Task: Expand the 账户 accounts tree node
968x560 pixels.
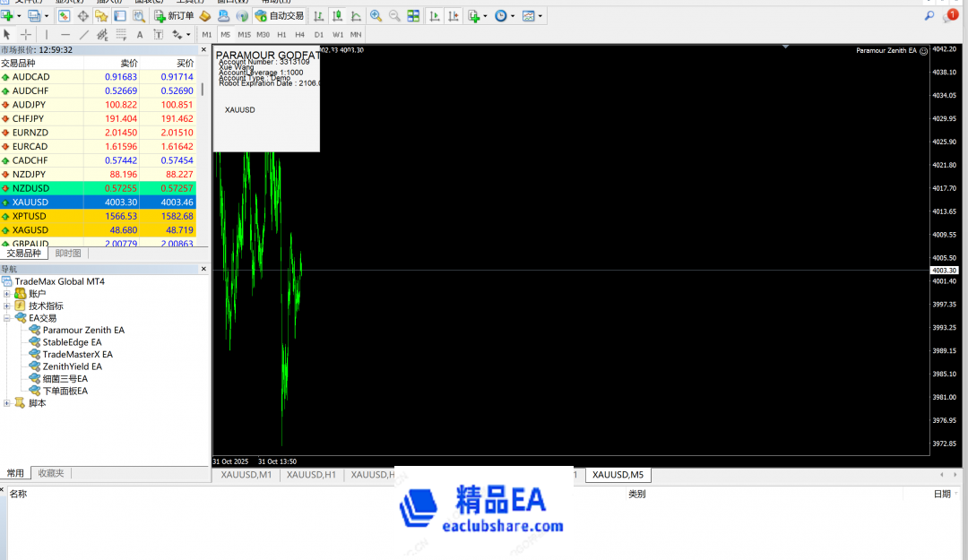Action: pyautogui.click(x=7, y=294)
